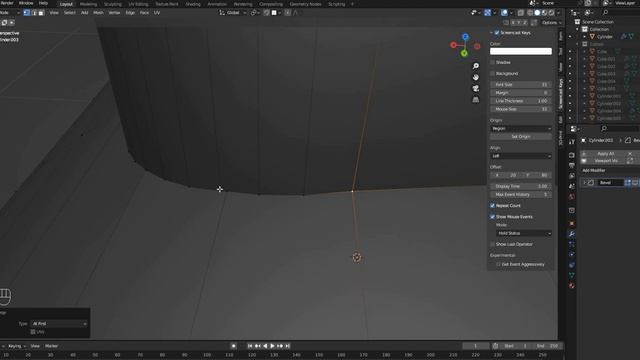
Task: Switch to the Sculpting workspace tab
Action: coord(113,4)
